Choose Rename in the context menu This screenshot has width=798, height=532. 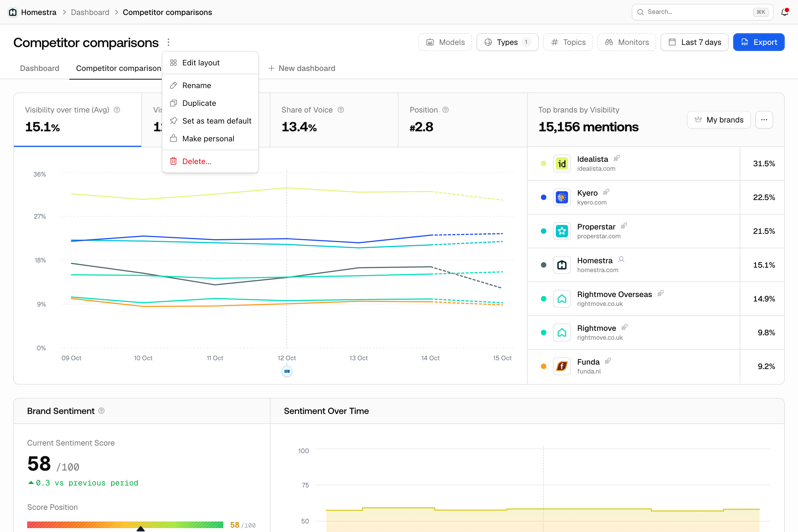tap(210, 86)
